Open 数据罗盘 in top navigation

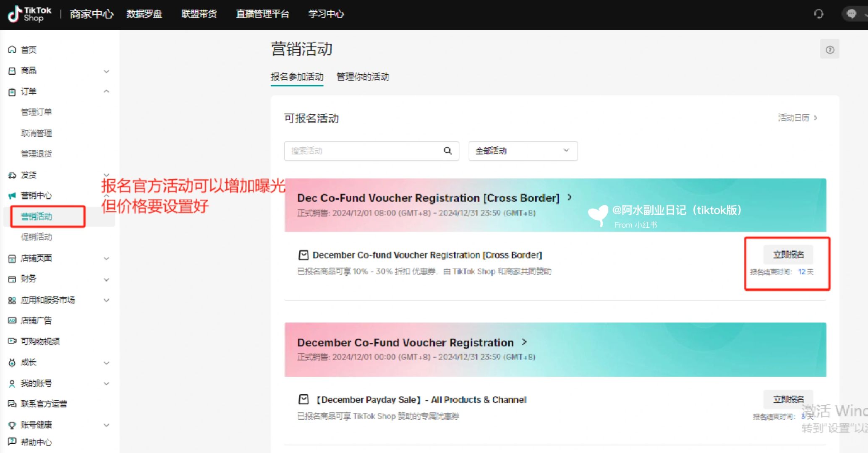click(x=144, y=14)
